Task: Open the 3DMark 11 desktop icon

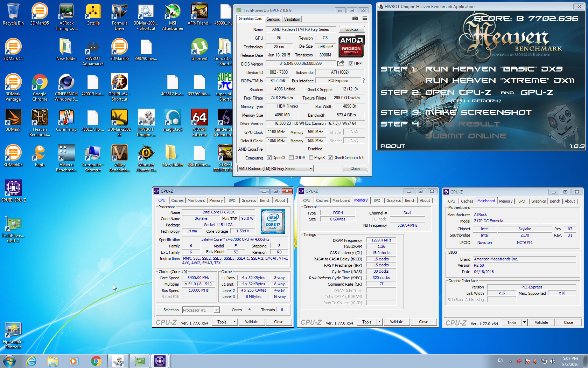Action: pos(13,50)
